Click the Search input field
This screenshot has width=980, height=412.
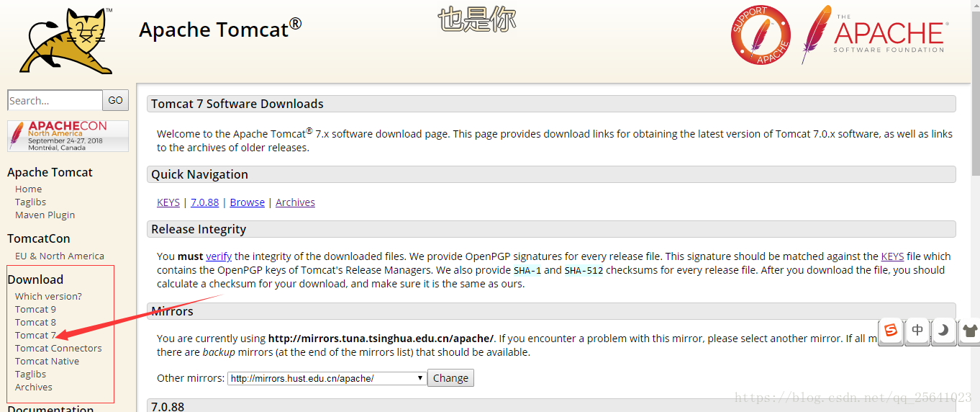55,100
